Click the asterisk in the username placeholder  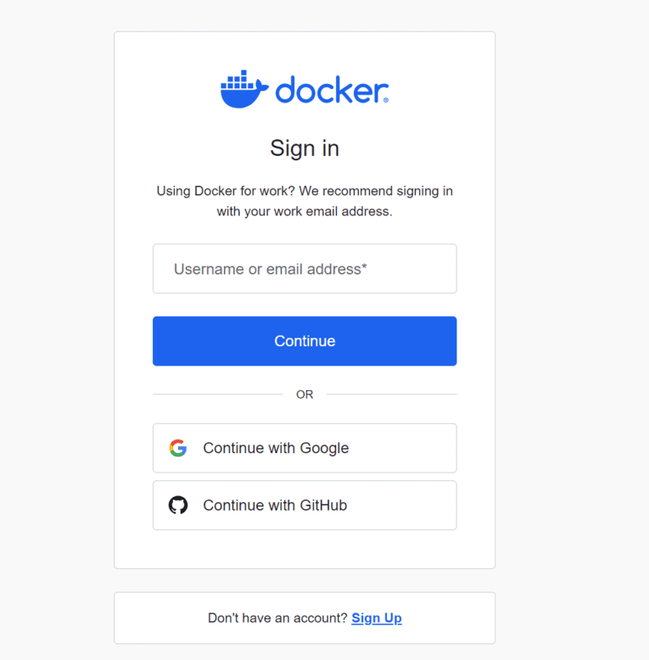[364, 266]
